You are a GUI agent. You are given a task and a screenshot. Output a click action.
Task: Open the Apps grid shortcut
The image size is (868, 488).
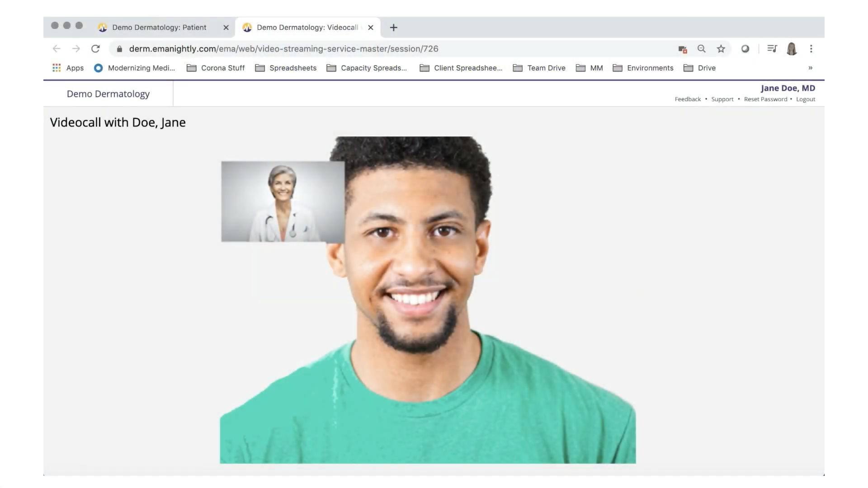[68, 68]
